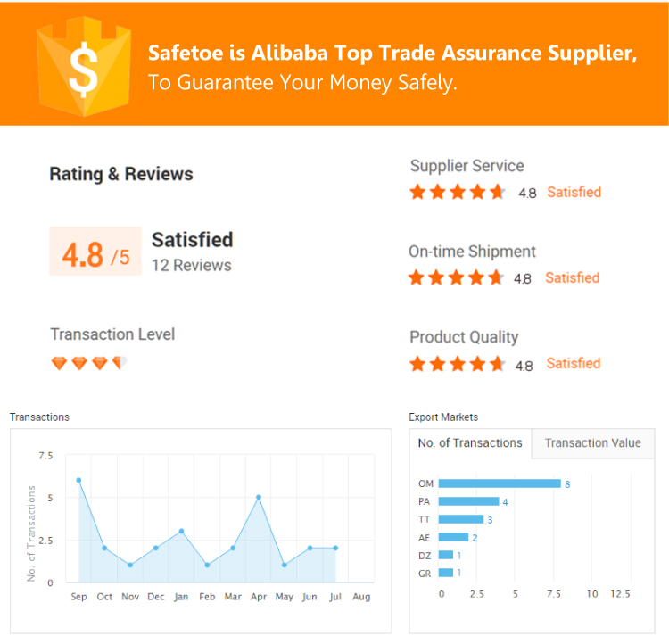Click the Supplier Service star rating
Viewport: 669px width, 644px height.
coord(458,192)
